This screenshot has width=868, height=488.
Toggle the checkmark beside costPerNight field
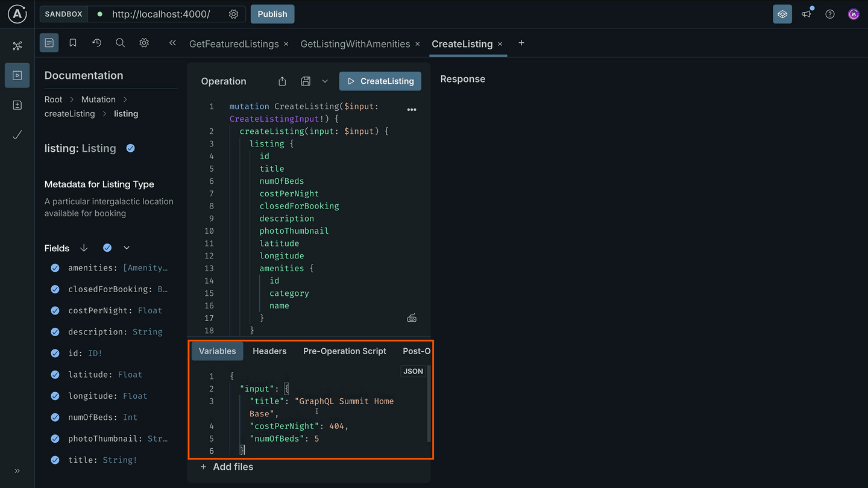pos(55,310)
